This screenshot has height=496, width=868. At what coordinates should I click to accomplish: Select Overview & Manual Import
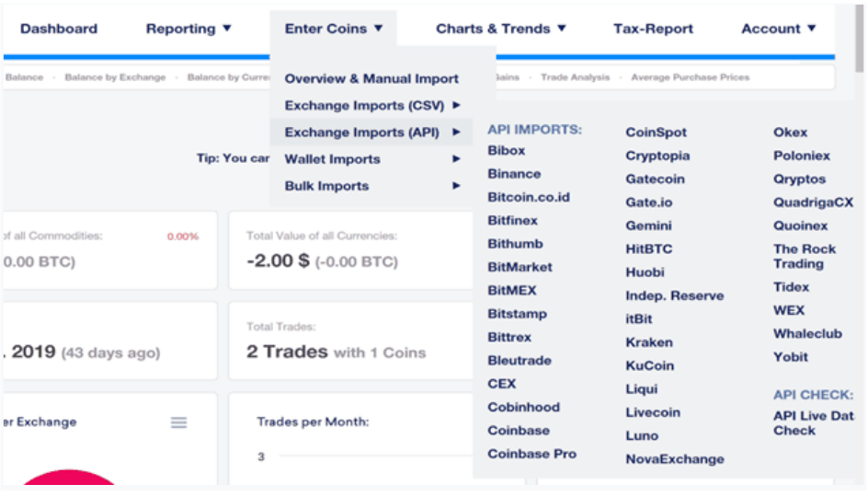(x=371, y=79)
